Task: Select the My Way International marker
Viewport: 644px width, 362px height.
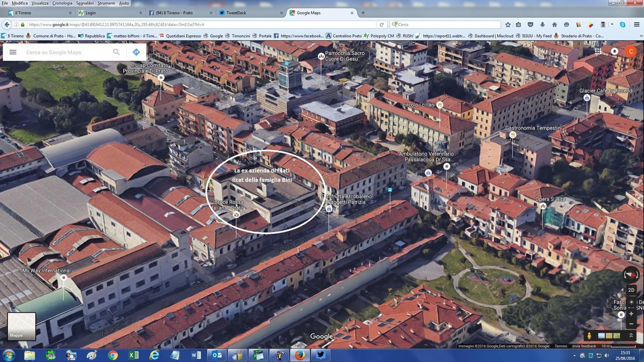Action: point(63,278)
